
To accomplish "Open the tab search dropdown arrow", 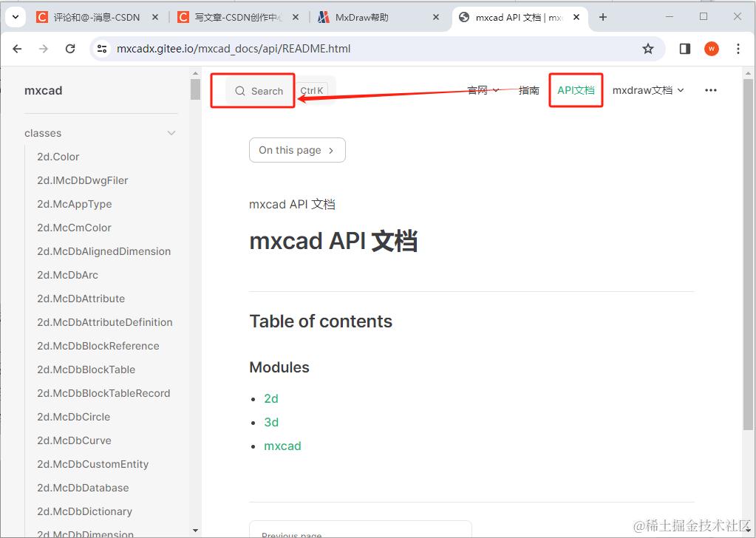I will (16, 17).
